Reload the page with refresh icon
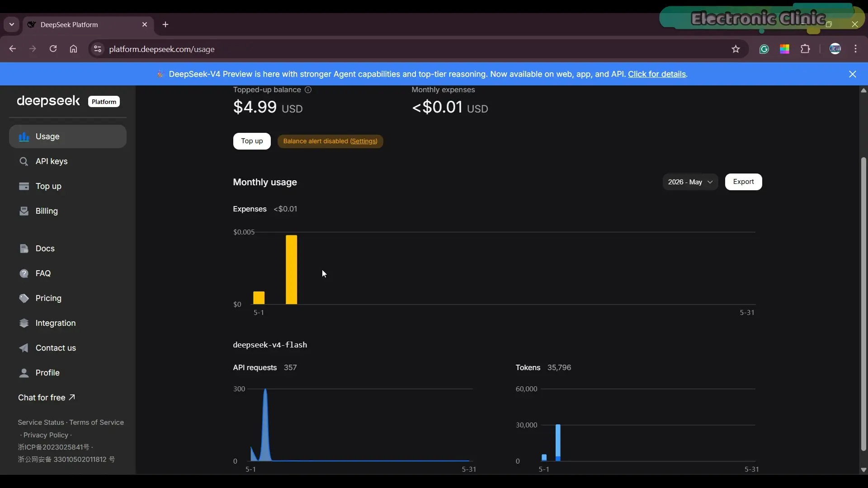The image size is (868, 488). click(53, 49)
